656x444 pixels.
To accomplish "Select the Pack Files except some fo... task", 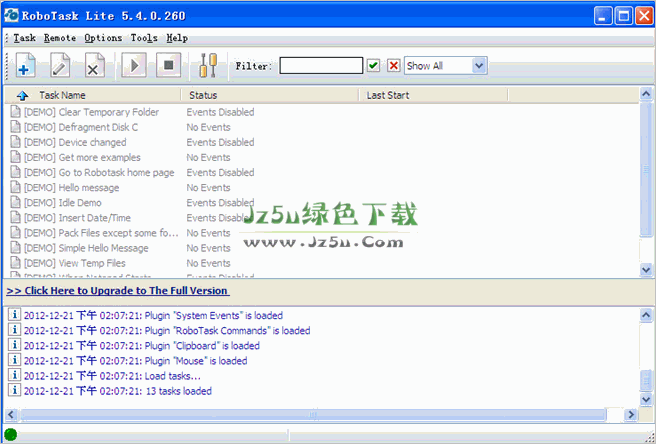I will coord(101,233).
